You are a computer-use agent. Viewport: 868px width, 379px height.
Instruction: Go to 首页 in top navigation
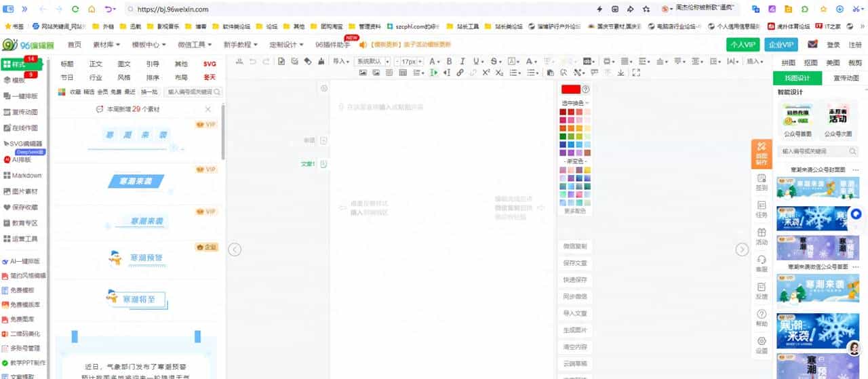[74, 45]
